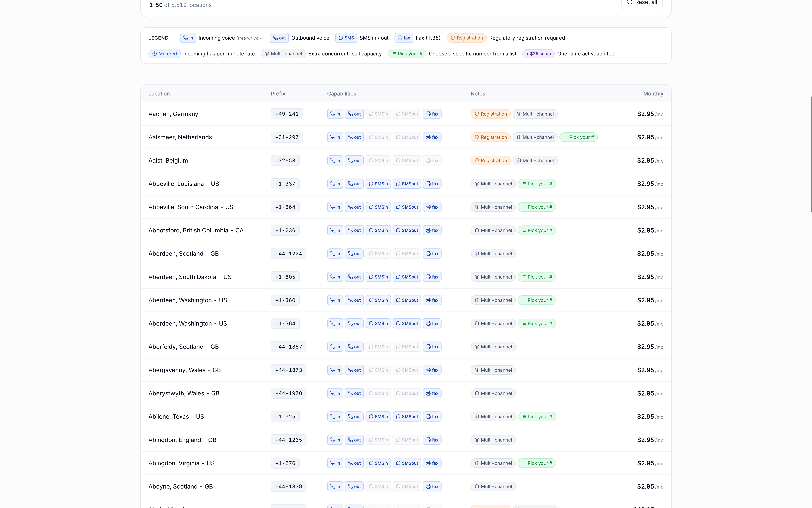
Task: Click SMSin badge on Abingdon, Virginia row
Action: (378, 463)
